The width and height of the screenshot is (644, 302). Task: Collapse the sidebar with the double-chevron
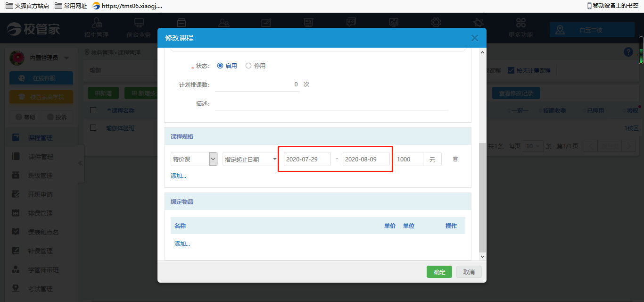tap(80, 163)
